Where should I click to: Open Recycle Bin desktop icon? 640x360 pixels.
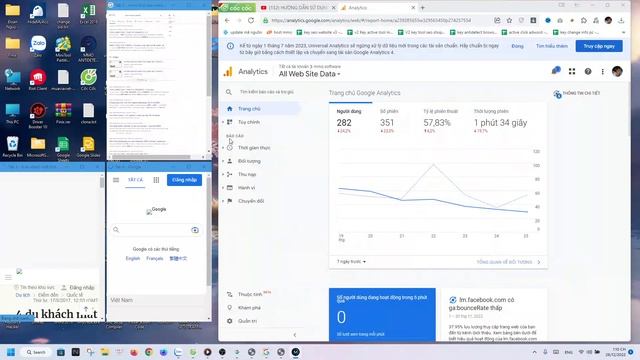pos(12,147)
